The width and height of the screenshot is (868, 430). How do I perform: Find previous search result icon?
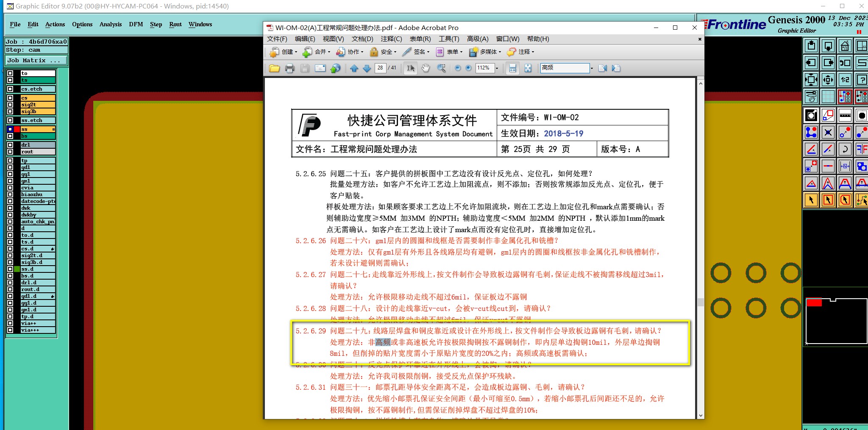[603, 68]
